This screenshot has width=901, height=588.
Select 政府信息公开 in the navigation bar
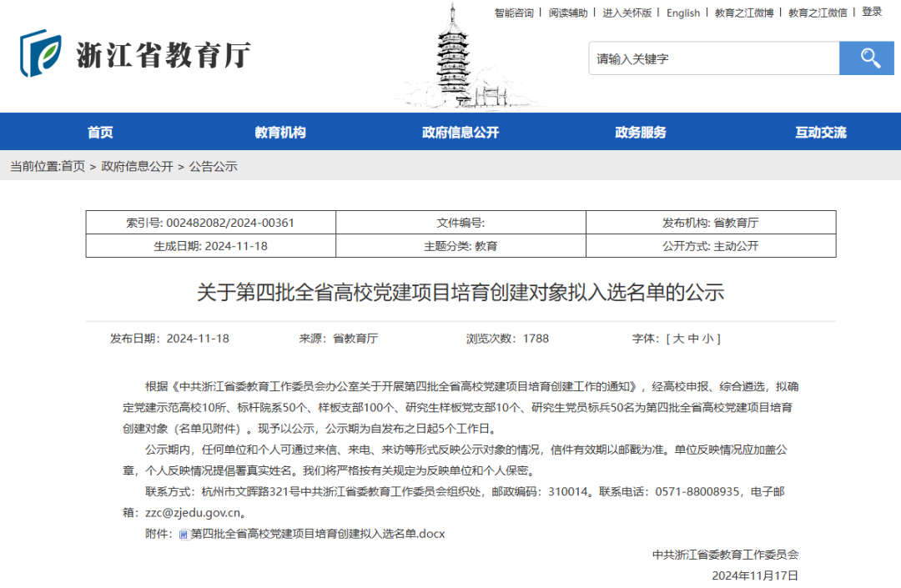tap(461, 132)
